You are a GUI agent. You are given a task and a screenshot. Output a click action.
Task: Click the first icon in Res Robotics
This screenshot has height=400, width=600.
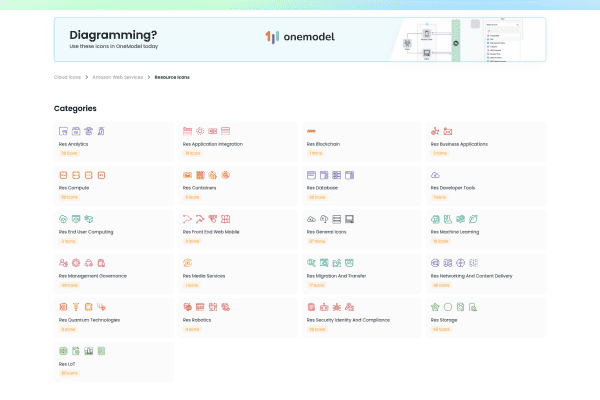point(188,307)
